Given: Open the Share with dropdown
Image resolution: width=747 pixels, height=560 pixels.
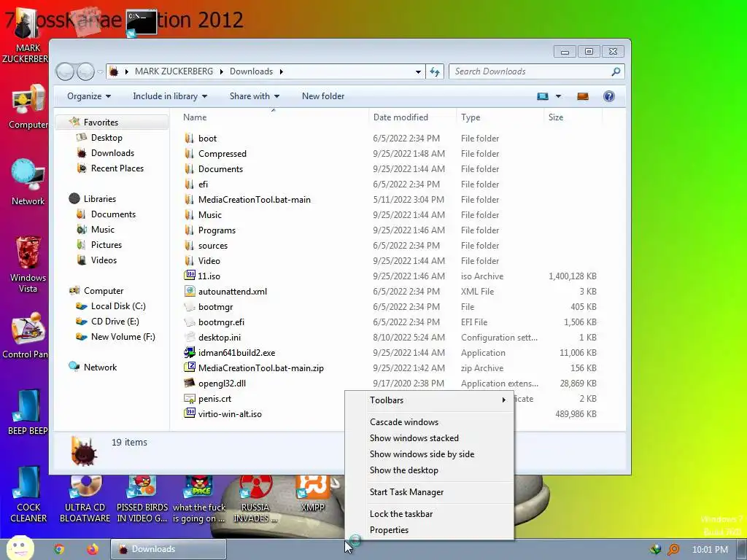Looking at the screenshot, I should click(255, 96).
